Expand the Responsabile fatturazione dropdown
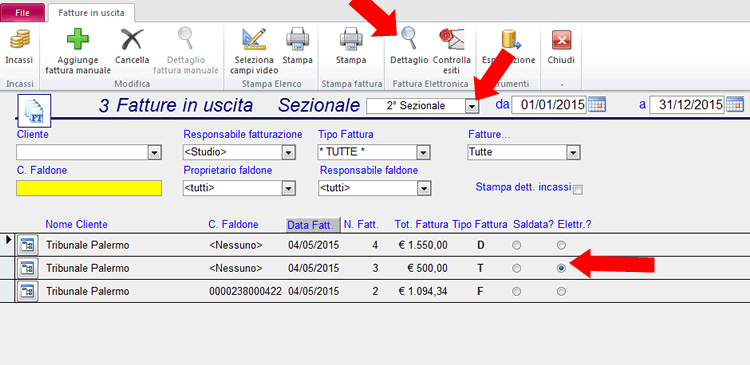This screenshot has height=365, width=750. (288, 153)
